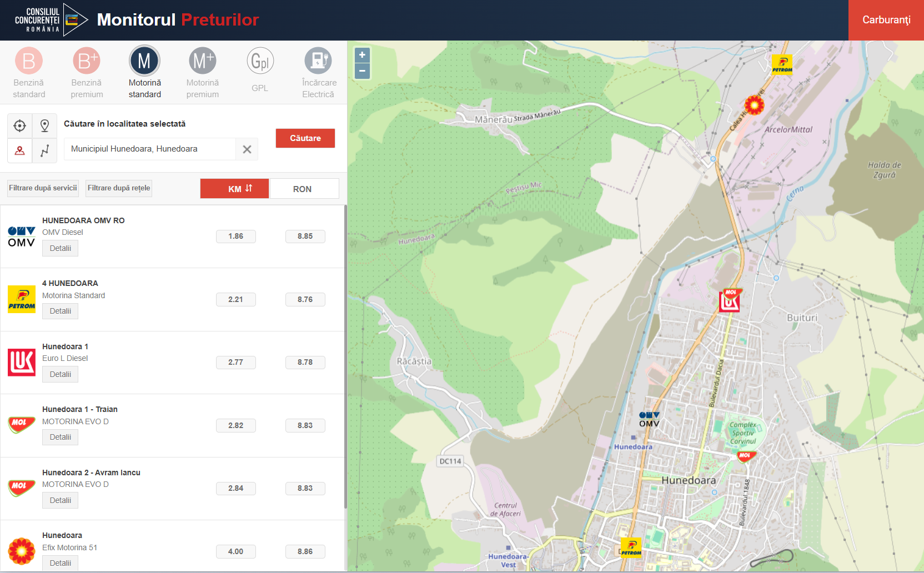Image resolution: width=924 pixels, height=573 pixels.
Task: Select Benzină premium fuel icon
Action: click(87, 61)
